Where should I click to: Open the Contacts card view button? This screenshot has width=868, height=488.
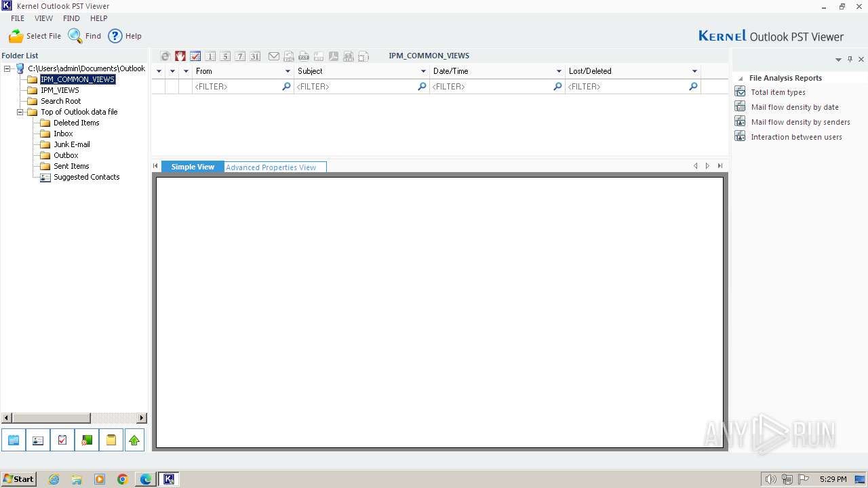pyautogui.click(x=38, y=440)
